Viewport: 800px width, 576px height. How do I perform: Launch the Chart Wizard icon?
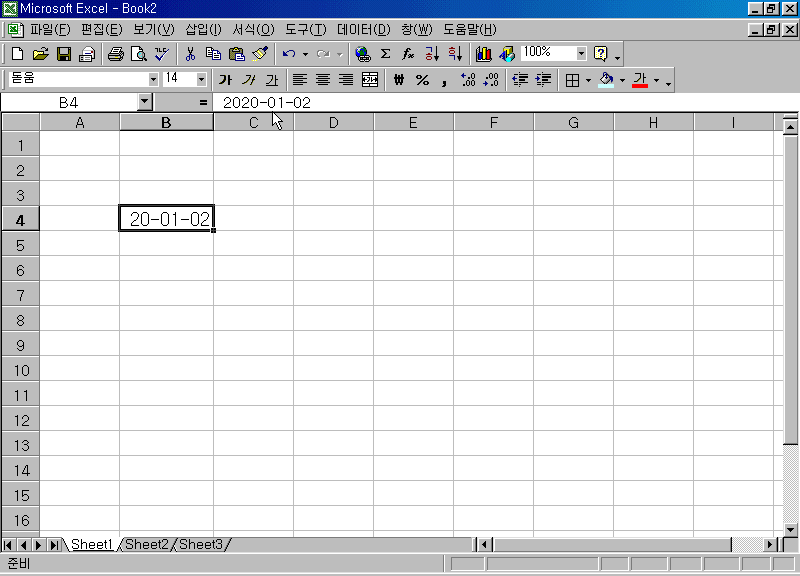(483, 54)
